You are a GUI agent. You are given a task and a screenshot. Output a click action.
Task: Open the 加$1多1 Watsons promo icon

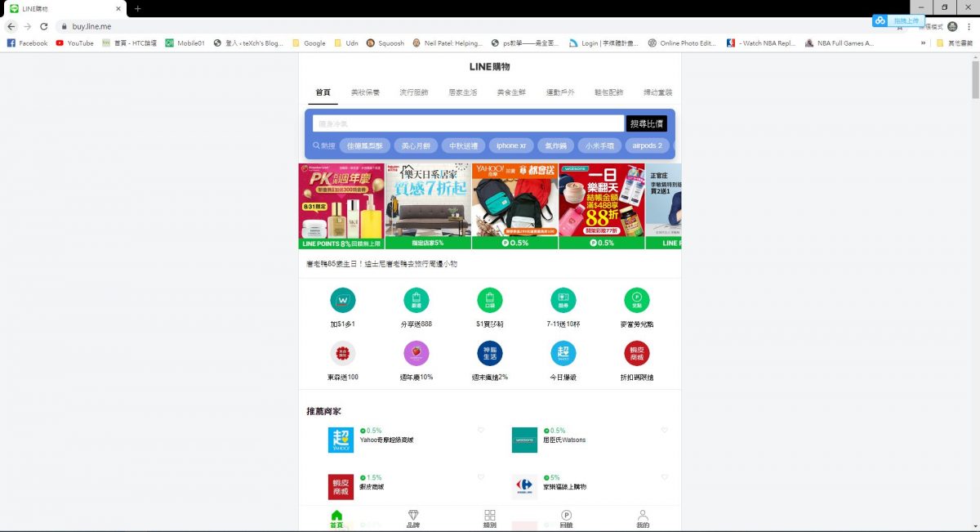(343, 300)
